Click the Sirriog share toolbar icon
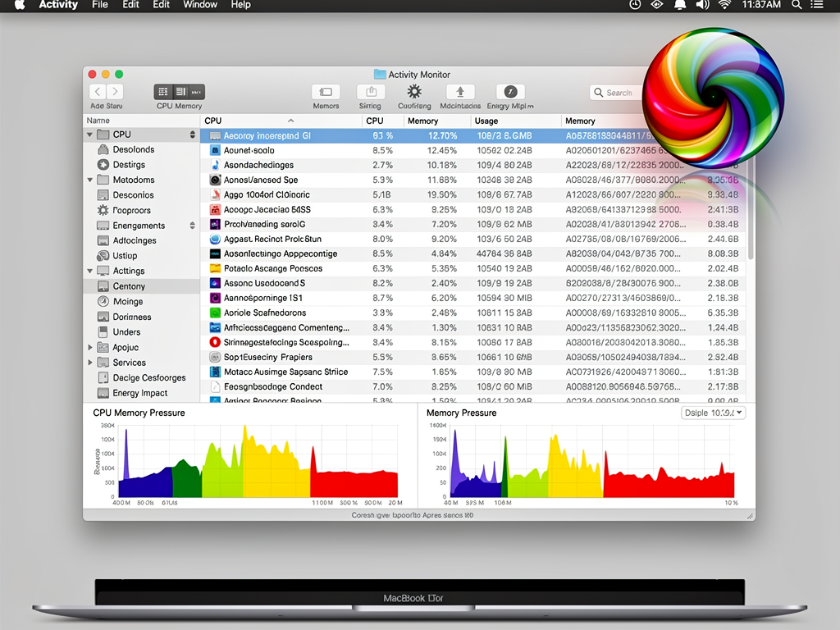This screenshot has width=840, height=630. [371, 92]
